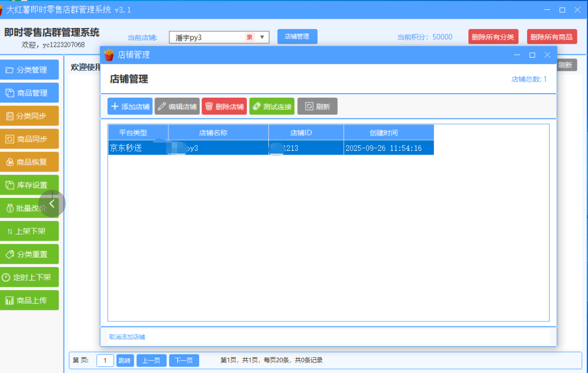Click 当前积分: 50000 text
The height and width of the screenshot is (373, 588).
click(425, 37)
